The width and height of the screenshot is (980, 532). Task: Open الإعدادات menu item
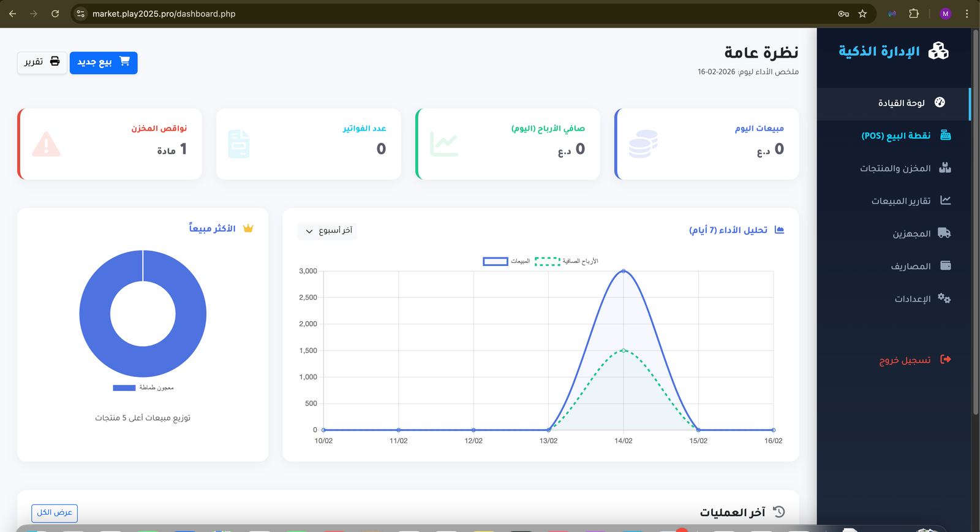tap(894, 298)
